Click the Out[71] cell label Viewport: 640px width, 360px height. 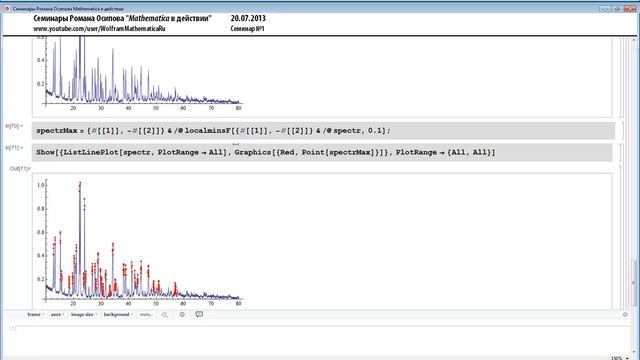20,169
